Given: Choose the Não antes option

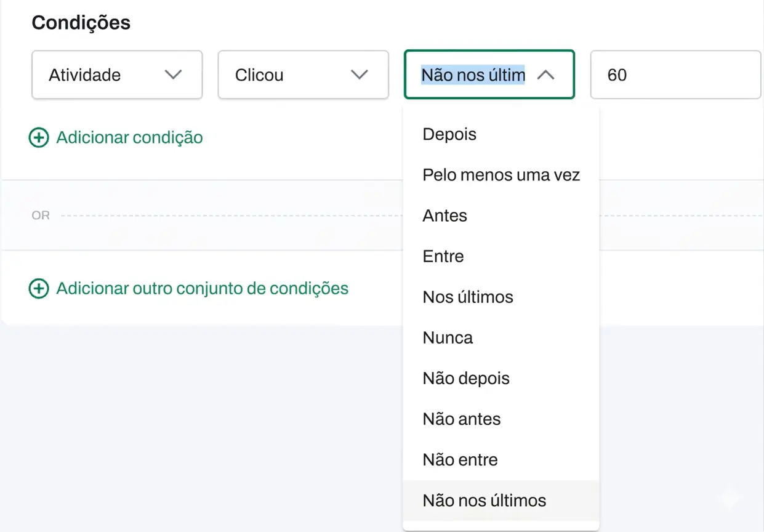Looking at the screenshot, I should 462,419.
